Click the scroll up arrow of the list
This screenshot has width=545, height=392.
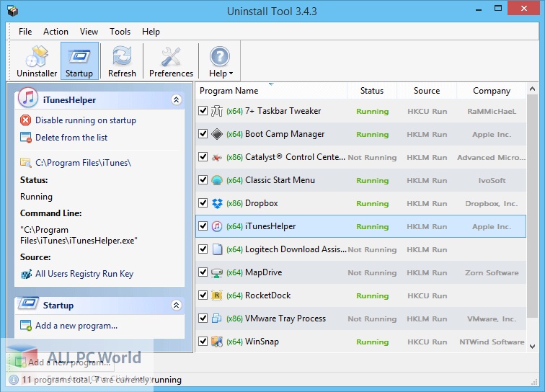click(532, 89)
